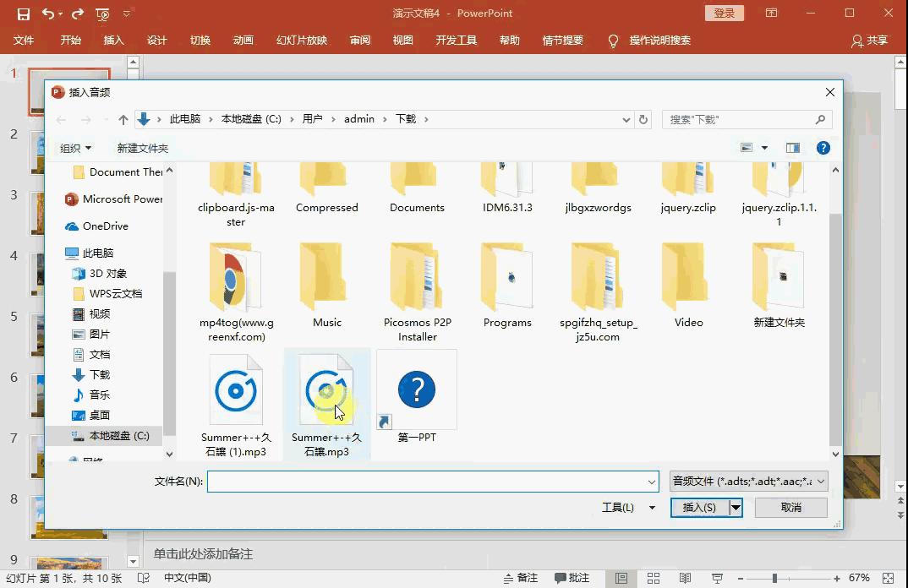
Task: Click the Save icon in Quick Access Toolbar
Action: tap(23, 13)
